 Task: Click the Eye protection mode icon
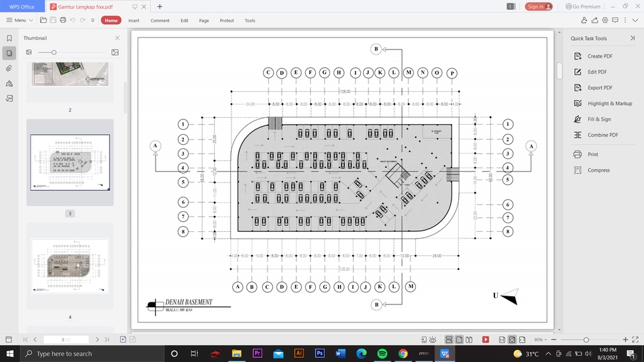pos(433,339)
